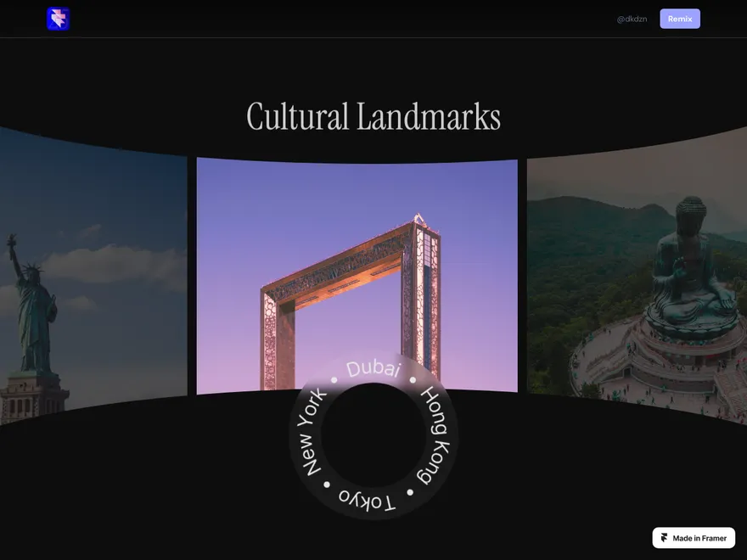
Task: Click the Remix button
Action: click(x=680, y=19)
